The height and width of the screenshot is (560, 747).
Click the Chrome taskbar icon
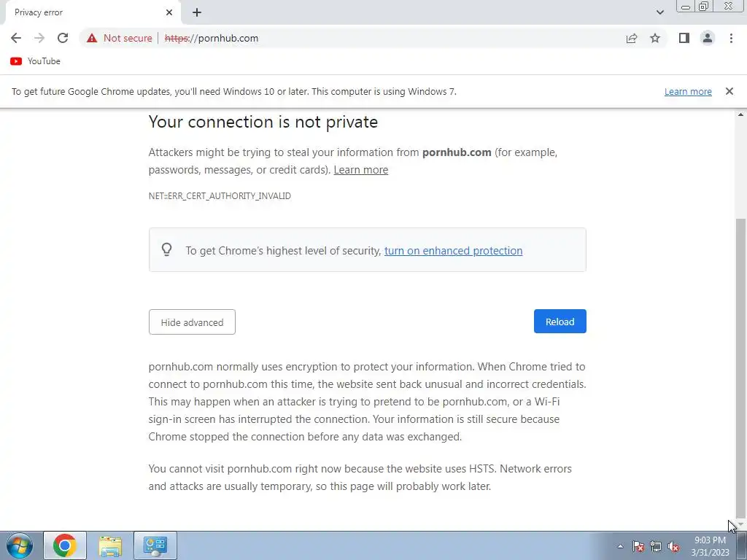[65, 545]
